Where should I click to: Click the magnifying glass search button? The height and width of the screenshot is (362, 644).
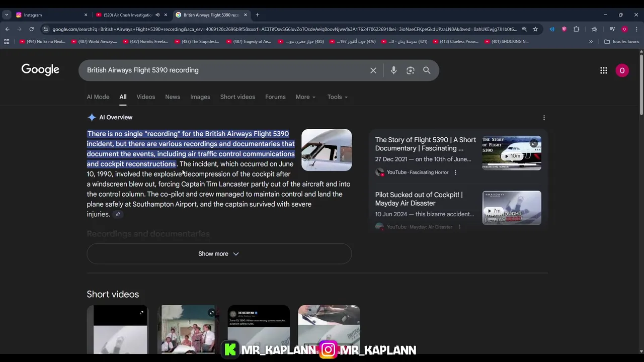pos(427,70)
